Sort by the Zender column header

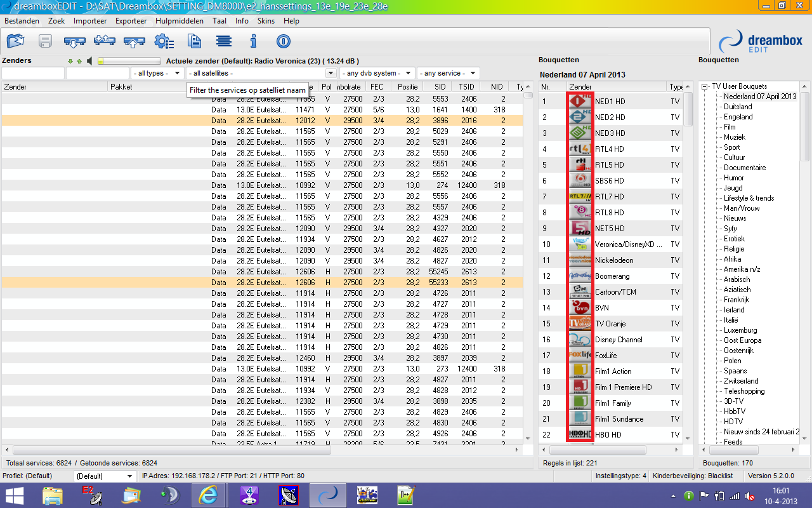coord(54,87)
